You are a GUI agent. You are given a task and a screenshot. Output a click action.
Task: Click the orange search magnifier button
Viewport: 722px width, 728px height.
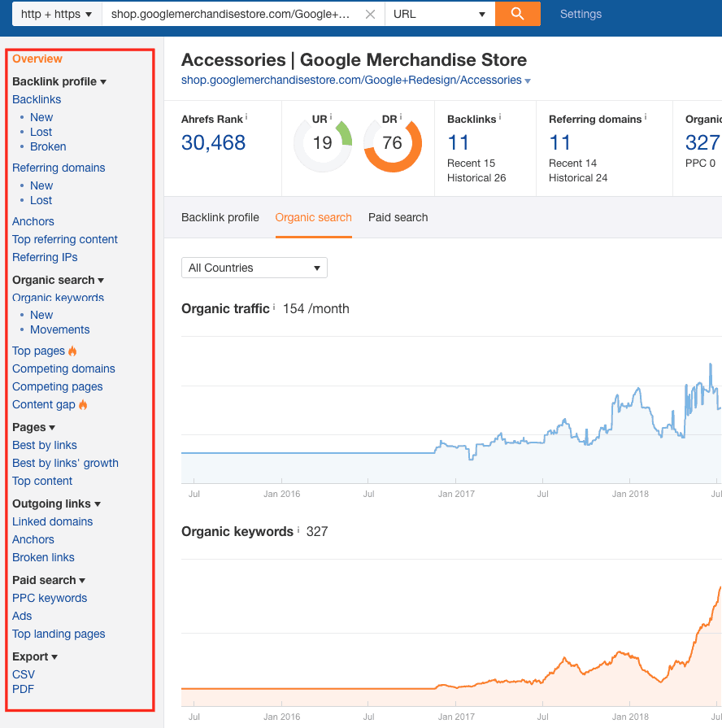click(x=517, y=14)
